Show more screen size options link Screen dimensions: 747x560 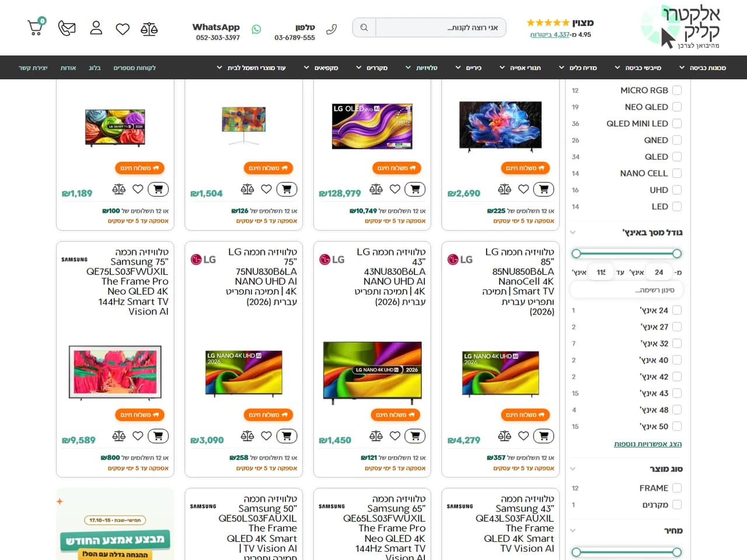point(648,444)
